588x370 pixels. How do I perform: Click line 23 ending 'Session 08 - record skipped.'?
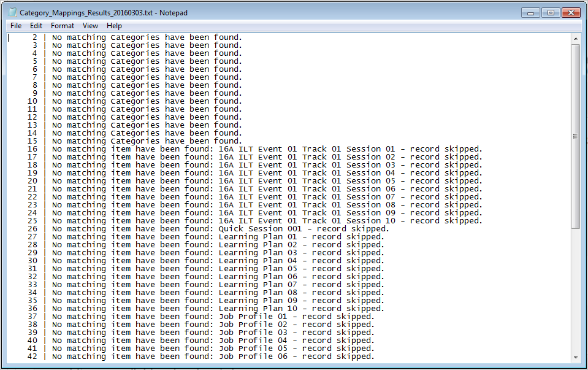coord(254,205)
